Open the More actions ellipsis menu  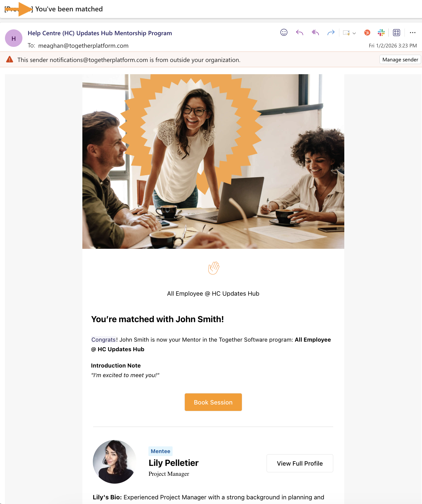413,33
